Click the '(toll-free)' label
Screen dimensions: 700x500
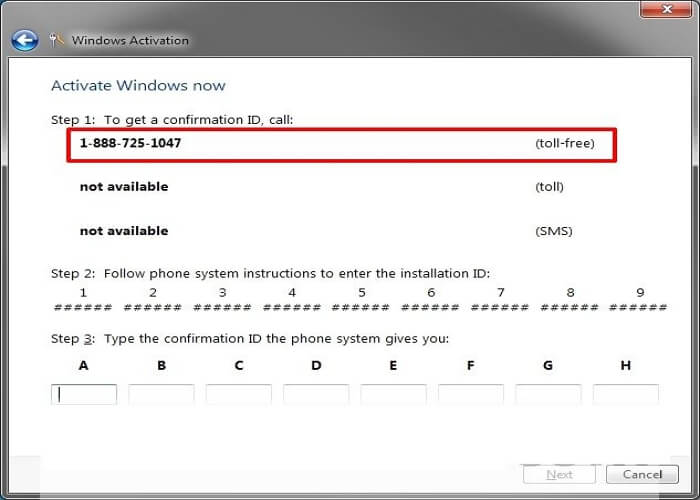tap(565, 144)
